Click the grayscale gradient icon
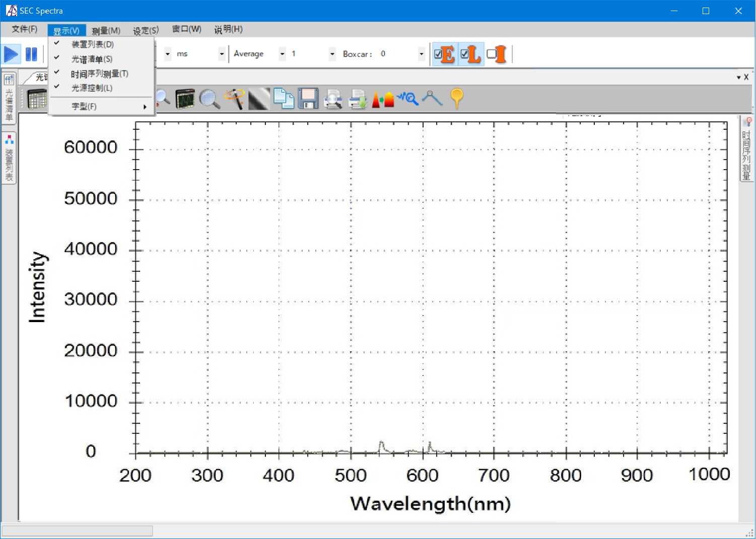Image resolution: width=756 pixels, height=539 pixels. (259, 99)
